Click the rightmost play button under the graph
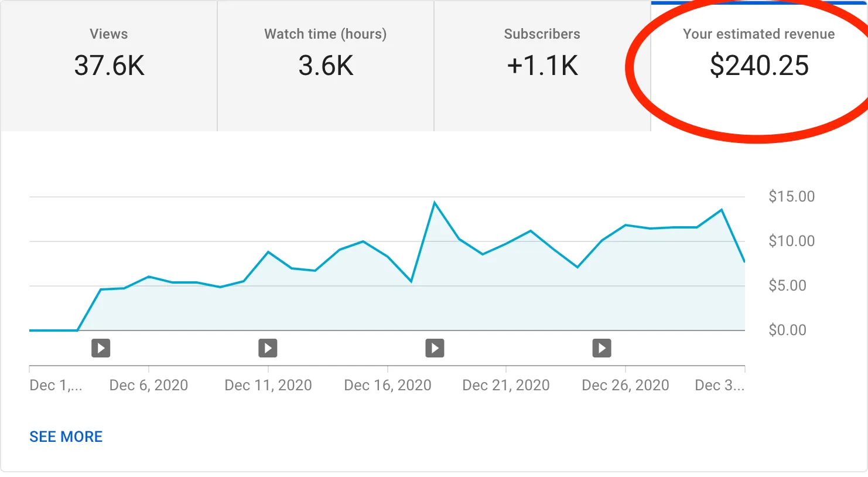 (x=602, y=347)
